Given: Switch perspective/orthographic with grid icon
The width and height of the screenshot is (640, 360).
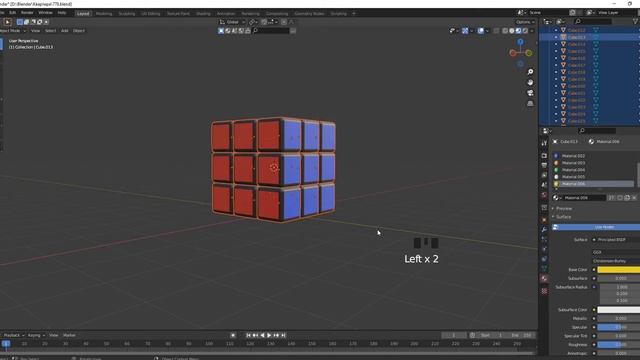Looking at the screenshot, I should click(x=530, y=104).
